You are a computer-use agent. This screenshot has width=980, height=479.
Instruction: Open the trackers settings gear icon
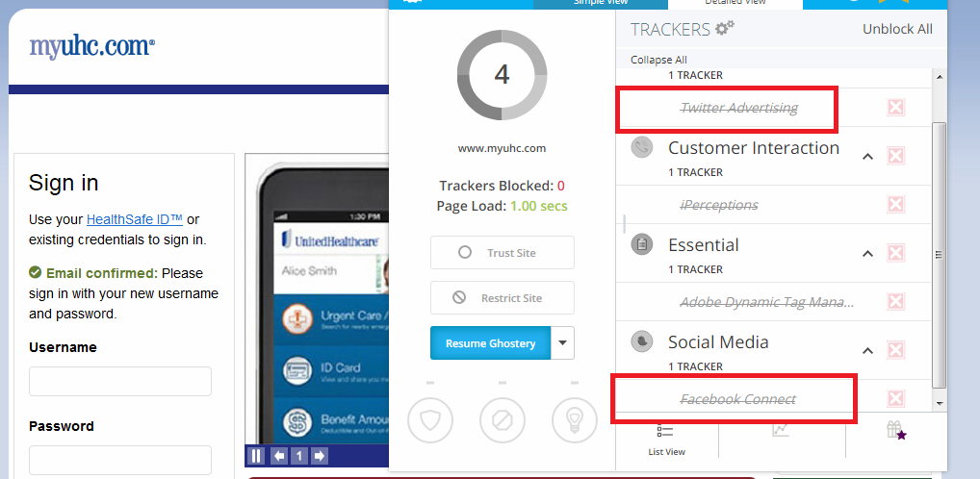(x=725, y=28)
